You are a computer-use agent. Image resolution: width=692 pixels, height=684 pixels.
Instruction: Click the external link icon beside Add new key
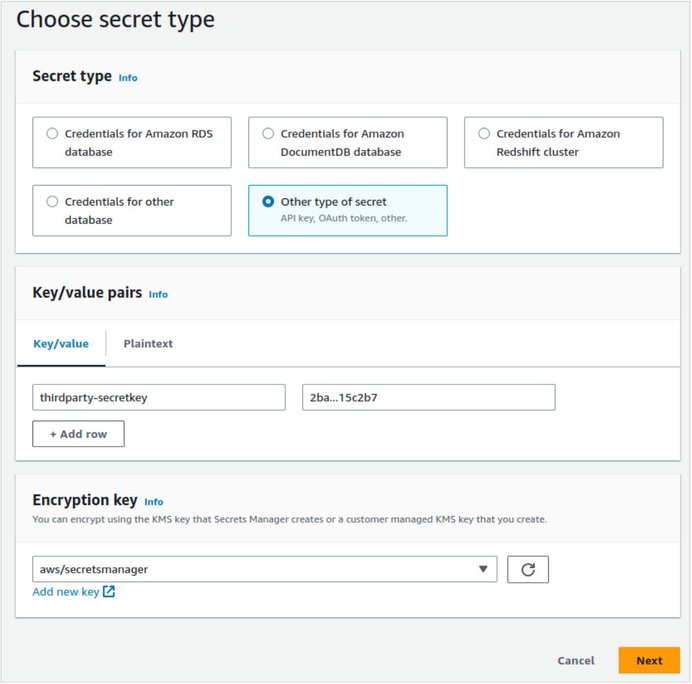[109, 591]
